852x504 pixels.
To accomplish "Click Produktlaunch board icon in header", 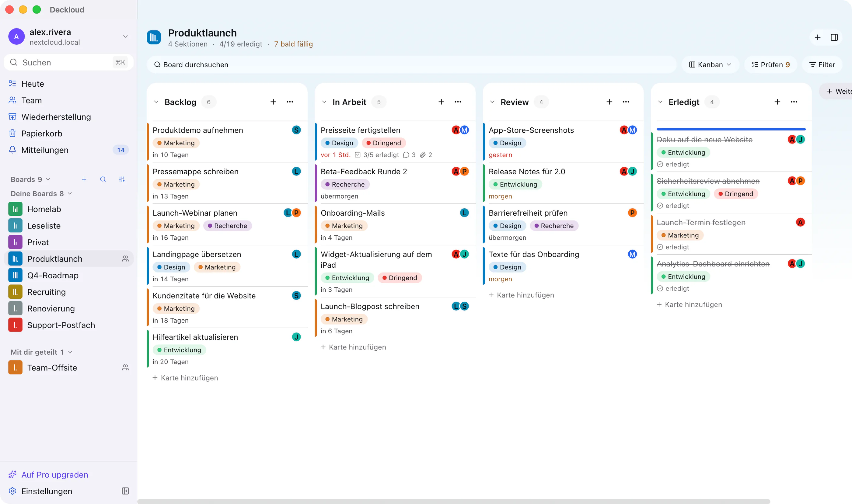I will [x=154, y=37].
